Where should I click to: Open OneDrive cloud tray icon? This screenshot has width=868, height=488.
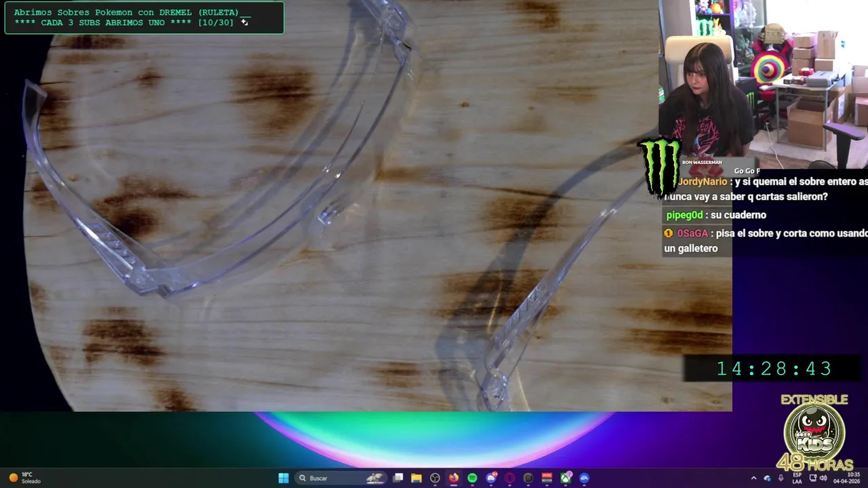point(767,478)
